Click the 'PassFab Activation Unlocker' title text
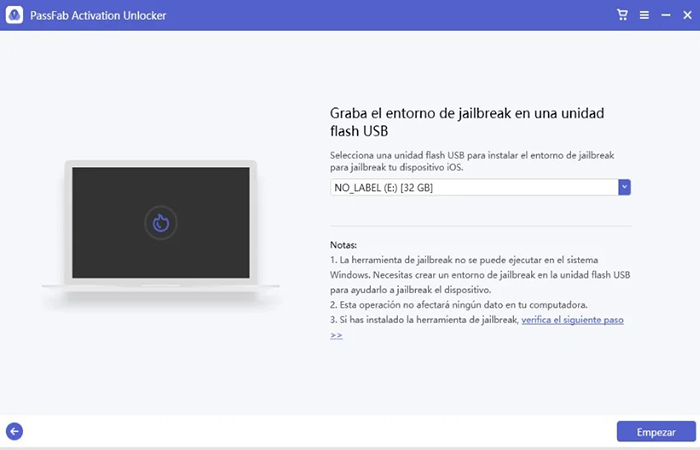 pyautogui.click(x=98, y=16)
